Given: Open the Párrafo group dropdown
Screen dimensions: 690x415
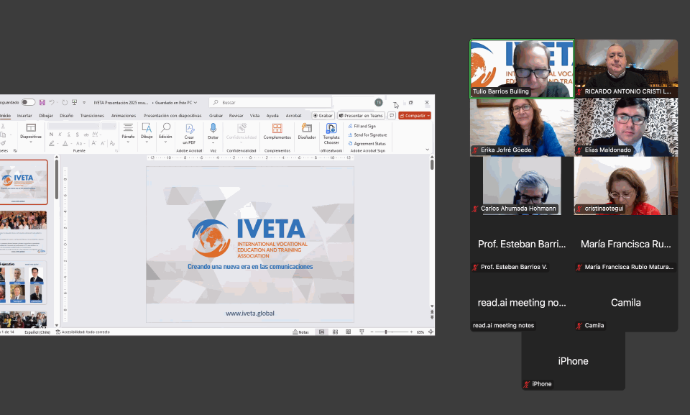Looking at the screenshot, I should pyautogui.click(x=128, y=131).
